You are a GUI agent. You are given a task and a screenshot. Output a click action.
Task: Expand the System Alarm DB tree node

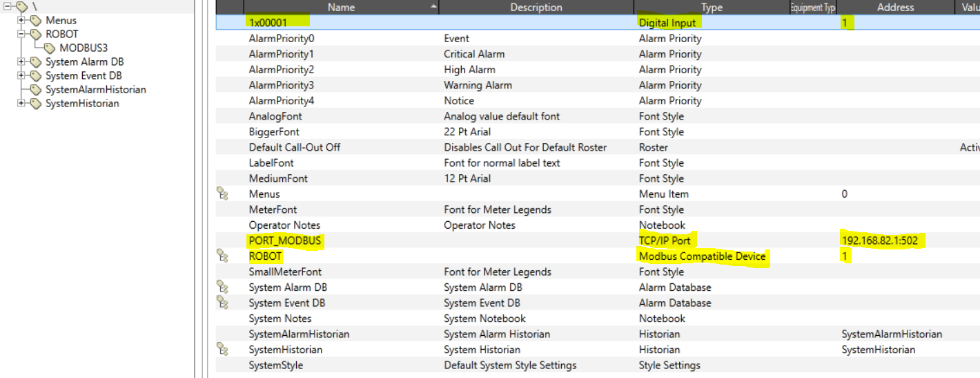(x=21, y=62)
